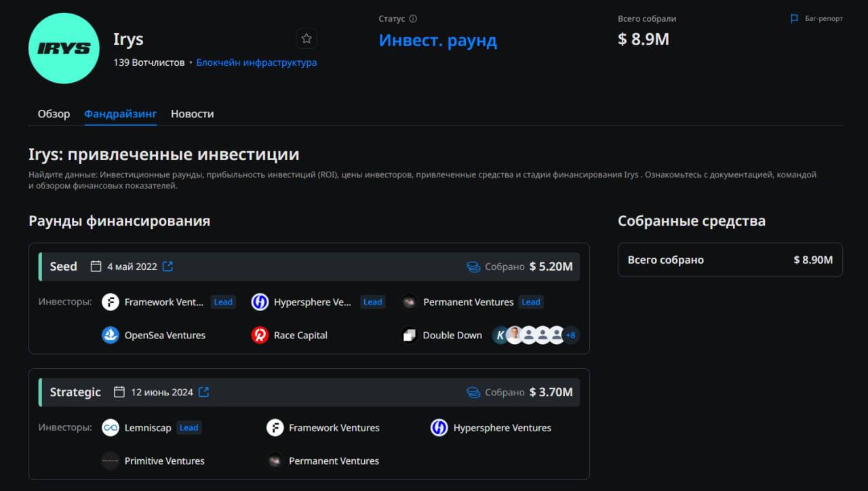Click Lead badge next to Hypersphere Ventures

(x=372, y=302)
